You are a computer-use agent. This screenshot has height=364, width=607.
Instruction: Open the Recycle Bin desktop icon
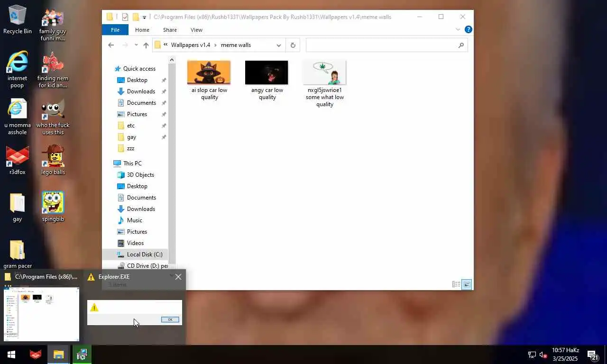click(18, 20)
